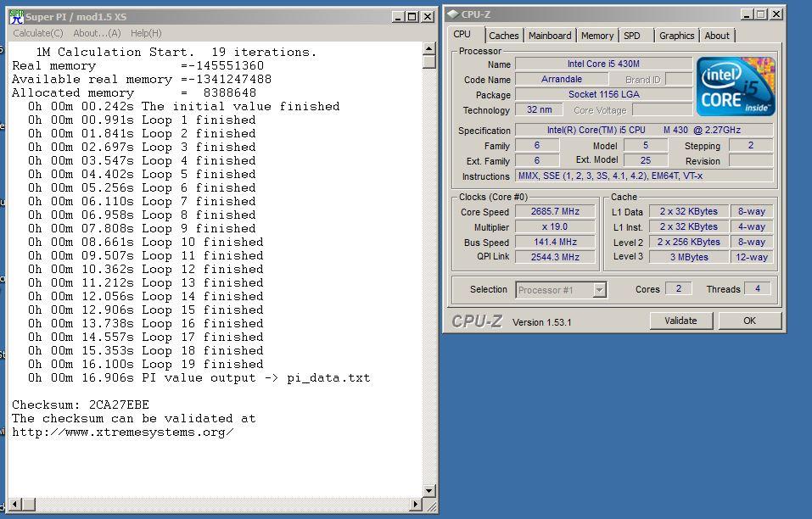This screenshot has width=812, height=519.
Task: Click the QPI Link value '2544.3 MHz'
Action: 555,257
